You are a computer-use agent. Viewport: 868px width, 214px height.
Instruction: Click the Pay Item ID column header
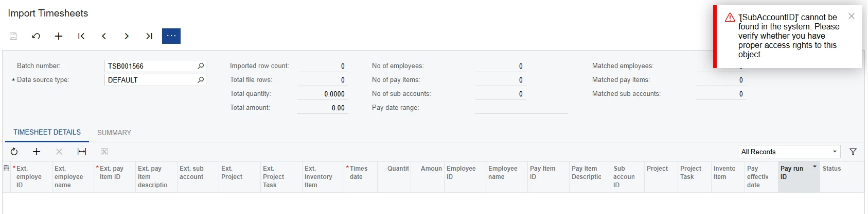(x=548, y=177)
